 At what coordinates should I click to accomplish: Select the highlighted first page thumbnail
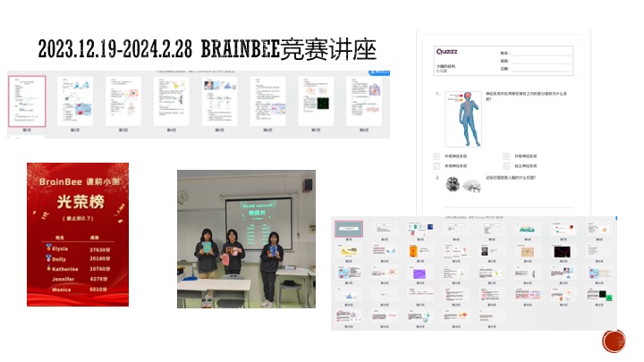tap(27, 100)
